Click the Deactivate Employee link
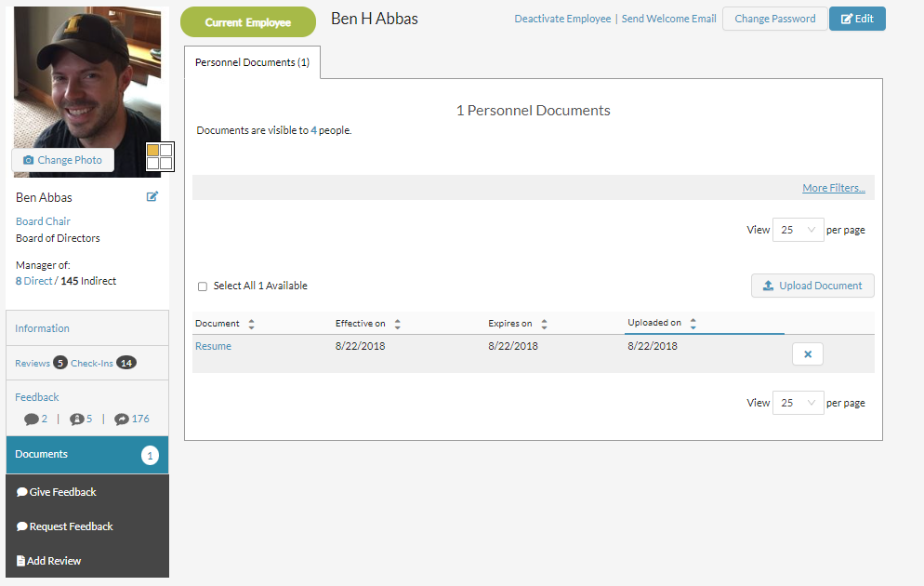Viewport: 924px width, 586px height. pyautogui.click(x=562, y=19)
